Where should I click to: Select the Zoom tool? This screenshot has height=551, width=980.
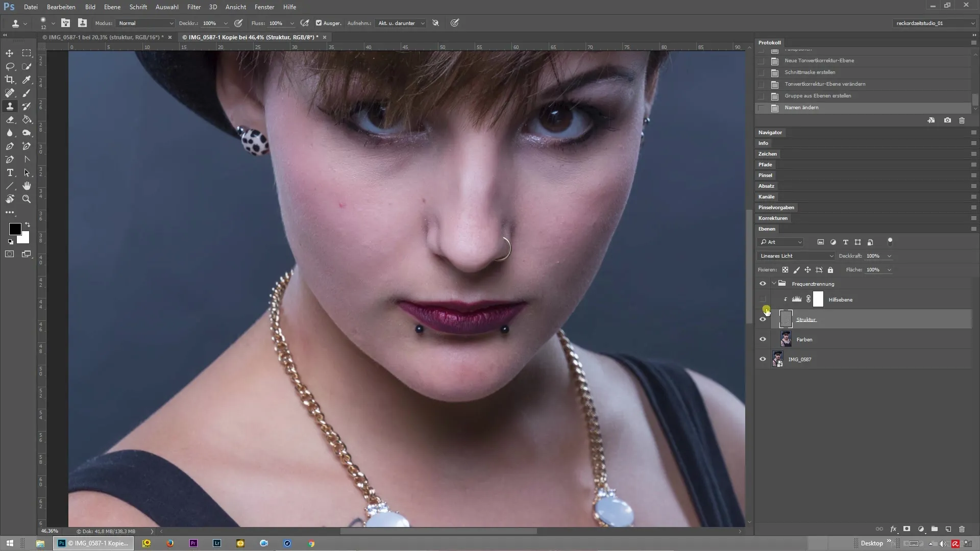[x=27, y=199]
